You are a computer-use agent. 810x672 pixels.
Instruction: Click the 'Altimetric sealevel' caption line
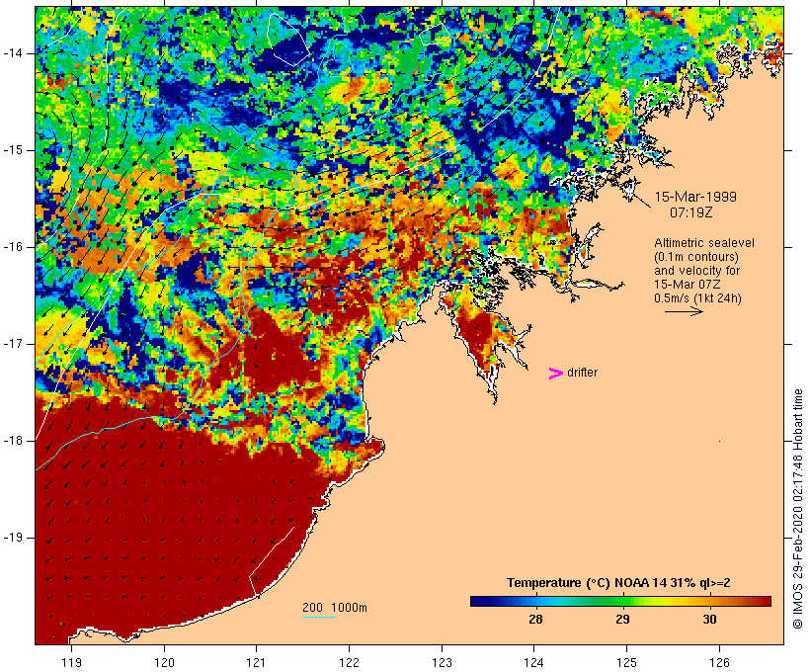click(704, 243)
